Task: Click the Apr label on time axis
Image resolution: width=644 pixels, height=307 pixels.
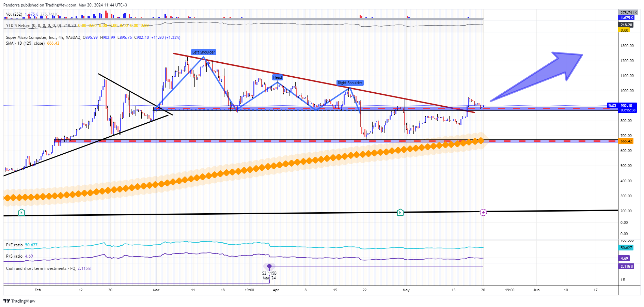Action: 276,290
